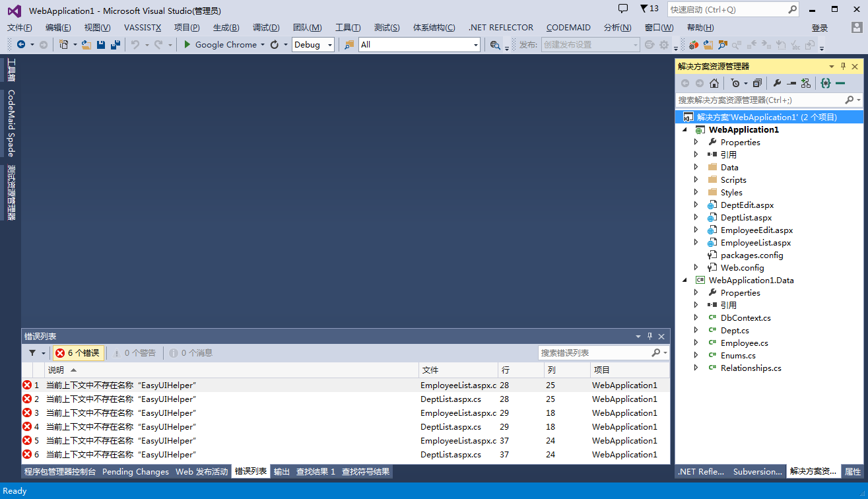The image size is (868, 499).
Task: Open the All search scope combo box
Action: (x=419, y=44)
